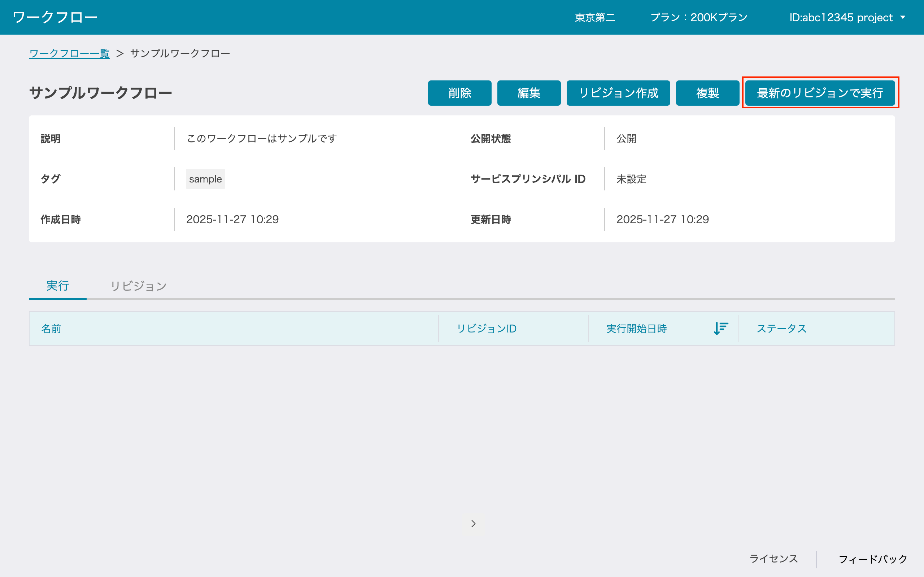The width and height of the screenshot is (924, 577).
Task: Click the 複製 button
Action: tap(707, 93)
